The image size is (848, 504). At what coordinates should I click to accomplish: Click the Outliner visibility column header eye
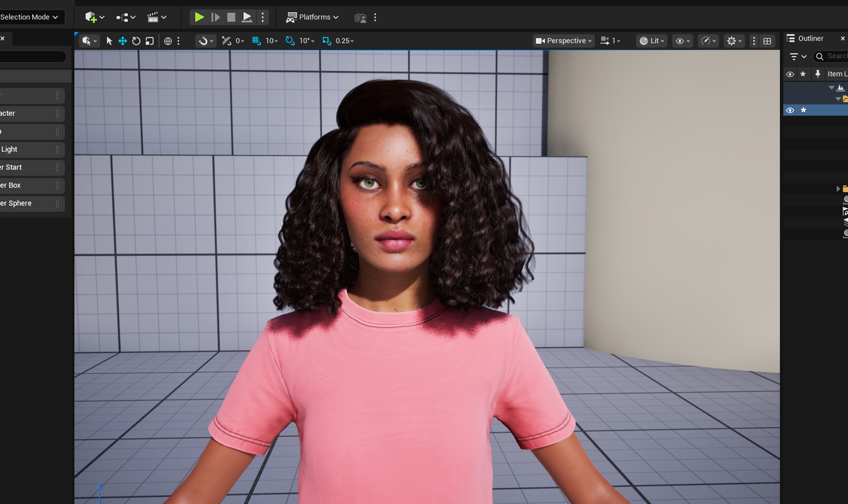click(790, 74)
